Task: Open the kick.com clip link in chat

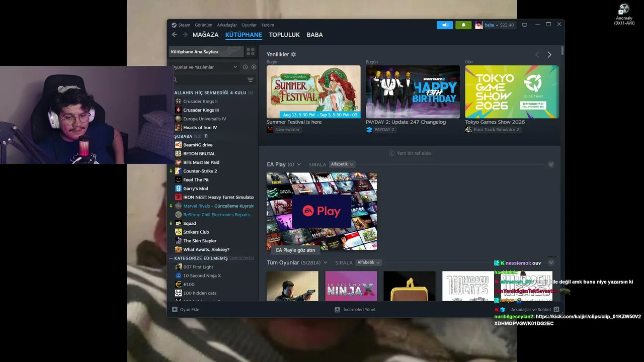Action: [x=568, y=320]
